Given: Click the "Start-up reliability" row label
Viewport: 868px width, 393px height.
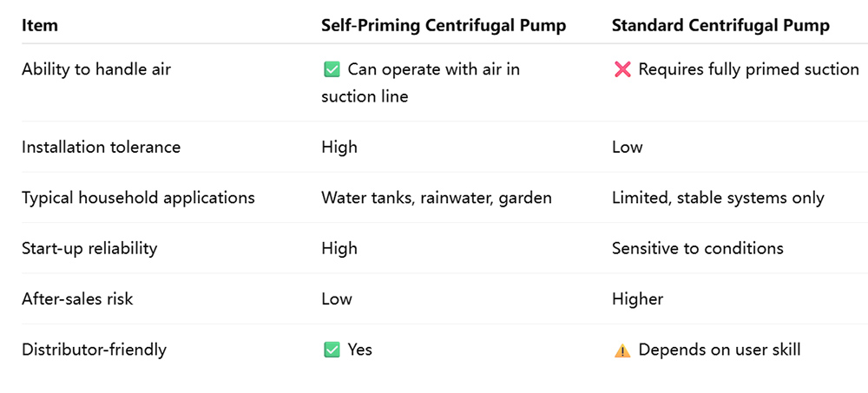Looking at the screenshot, I should (x=89, y=248).
